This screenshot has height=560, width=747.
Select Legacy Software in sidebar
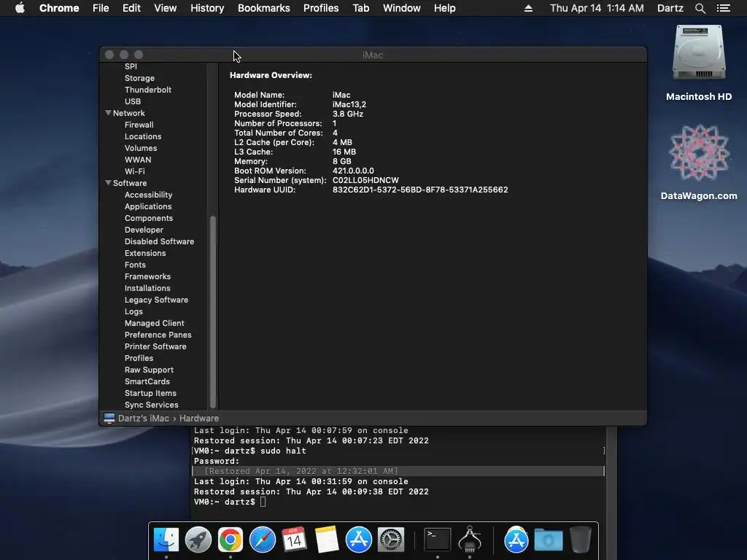pyautogui.click(x=156, y=300)
